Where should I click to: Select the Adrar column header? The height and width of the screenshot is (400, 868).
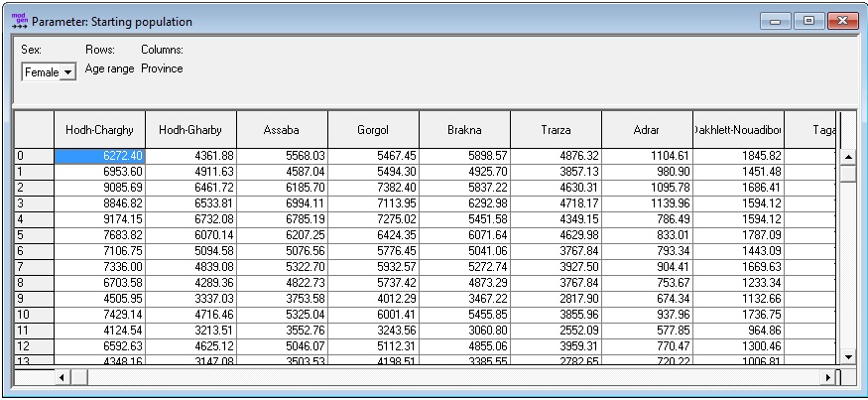coord(646,130)
